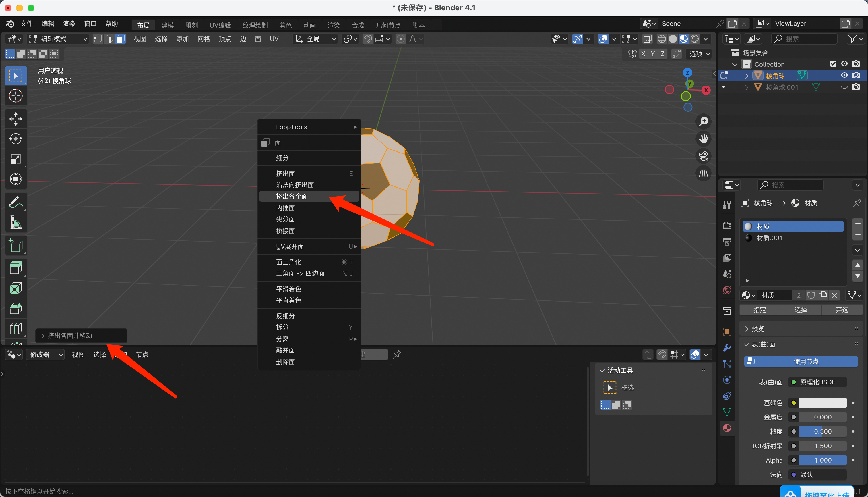Click the 基础色 white color swatch
This screenshot has width=868, height=497.
822,403
